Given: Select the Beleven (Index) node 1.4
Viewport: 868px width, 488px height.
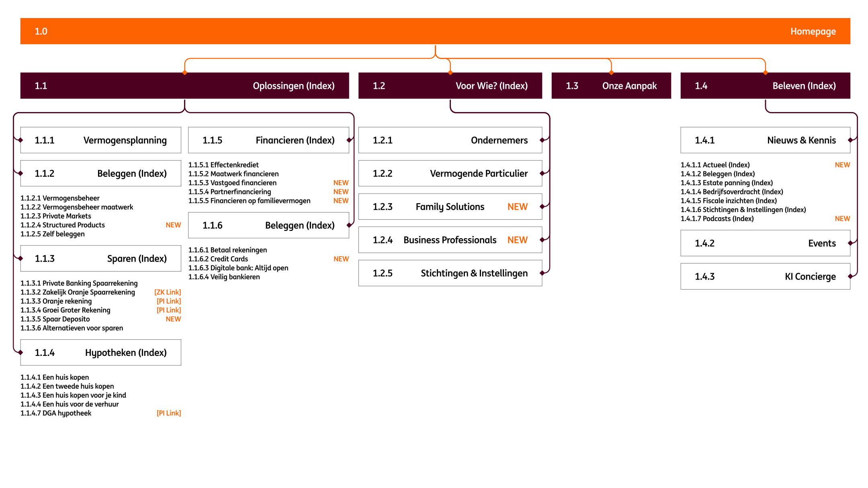Looking at the screenshot, I should [765, 86].
